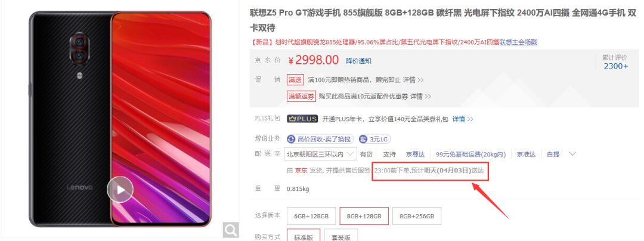This screenshot has height=241, width=644.
Task: Open the magnifier zoom icon on the image
Action: pos(231,230)
